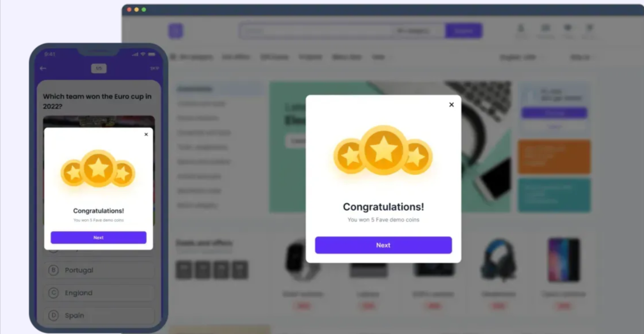Open the Ship to dropdown
Screen dimensions: 644x334
581,58
